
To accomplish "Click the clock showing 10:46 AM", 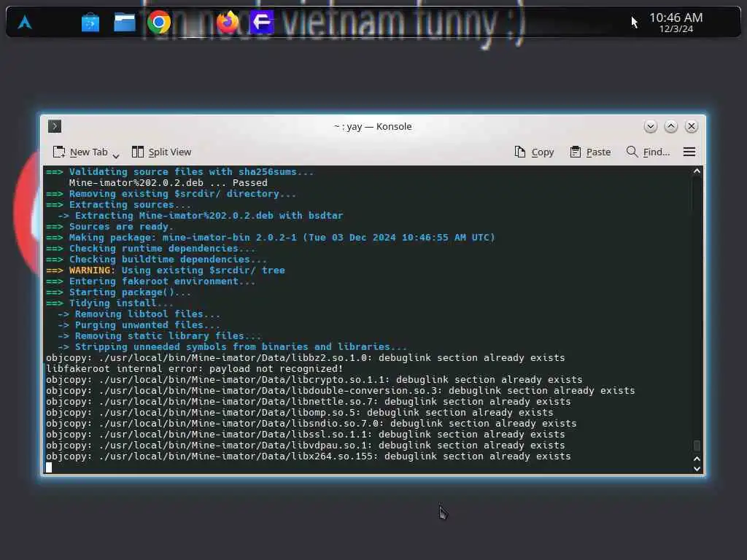I will 676,23.
